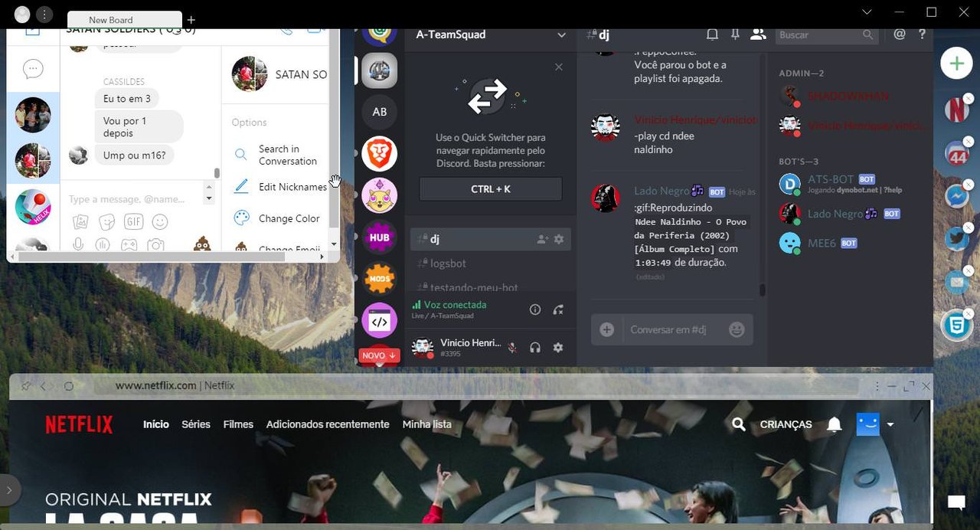Click the CTRL + K button
The width and height of the screenshot is (980, 530).
(x=491, y=188)
